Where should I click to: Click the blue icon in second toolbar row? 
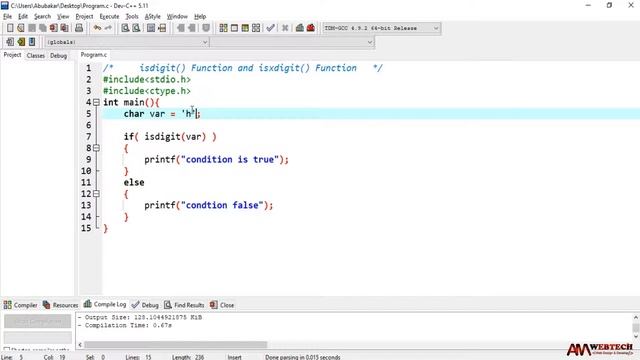(x=32, y=42)
